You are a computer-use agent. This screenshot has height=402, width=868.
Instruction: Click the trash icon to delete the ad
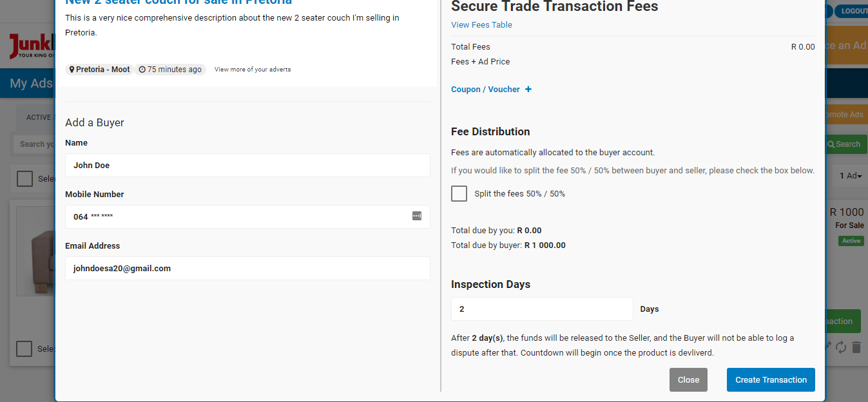point(856,346)
